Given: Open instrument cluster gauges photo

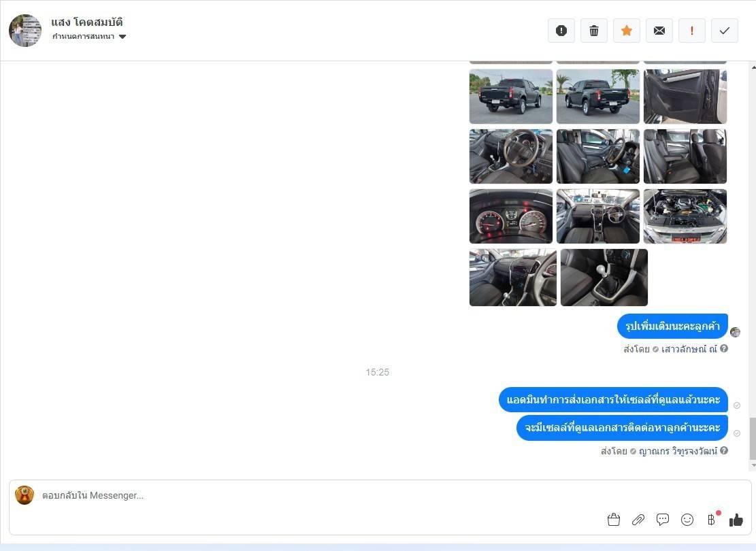Looking at the screenshot, I should [511, 216].
